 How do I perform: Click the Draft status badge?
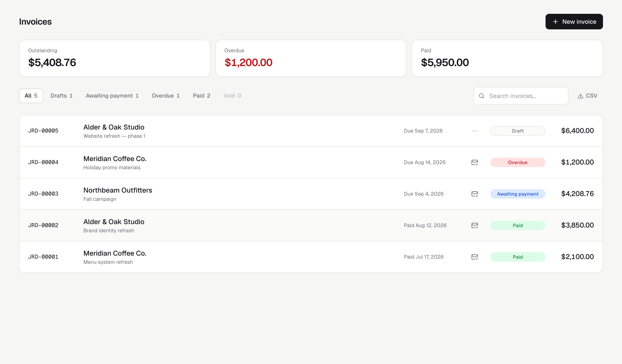tap(518, 131)
